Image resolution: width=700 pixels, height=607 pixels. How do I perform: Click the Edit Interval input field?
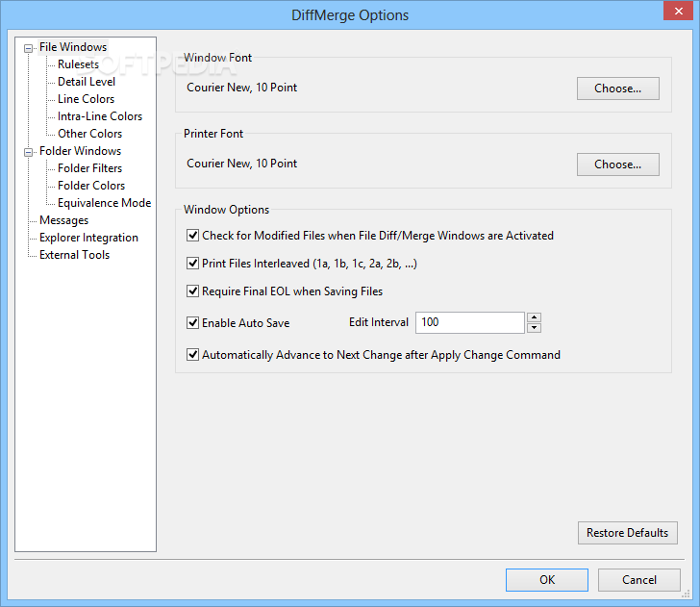tap(469, 322)
